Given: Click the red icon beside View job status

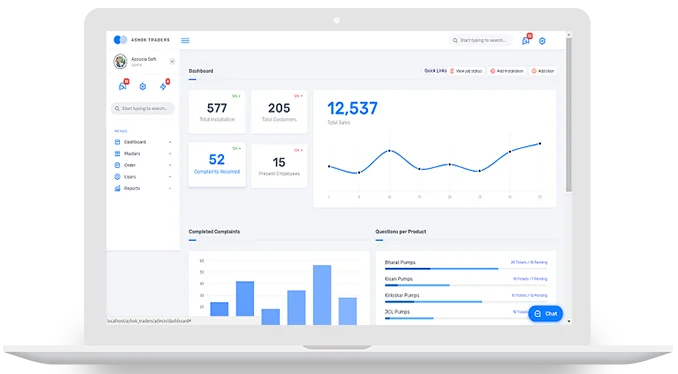Looking at the screenshot, I should click(x=452, y=71).
